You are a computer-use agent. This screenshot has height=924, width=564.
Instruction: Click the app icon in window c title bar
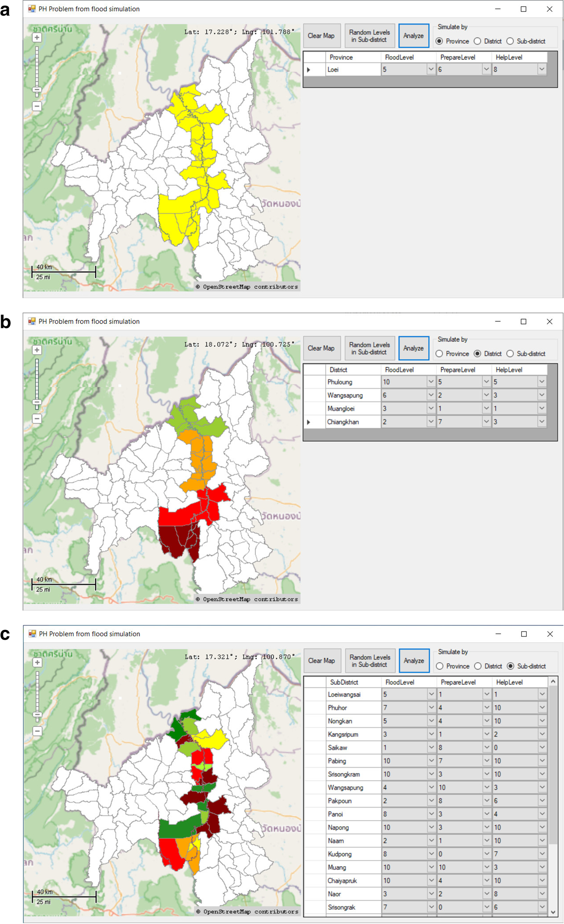pos(32,633)
